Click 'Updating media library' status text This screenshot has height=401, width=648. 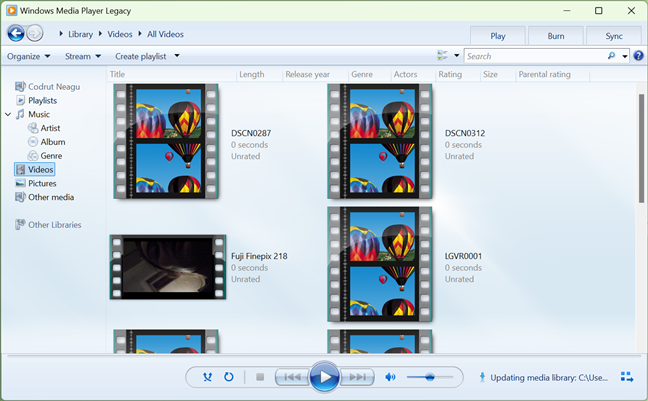[549, 377]
